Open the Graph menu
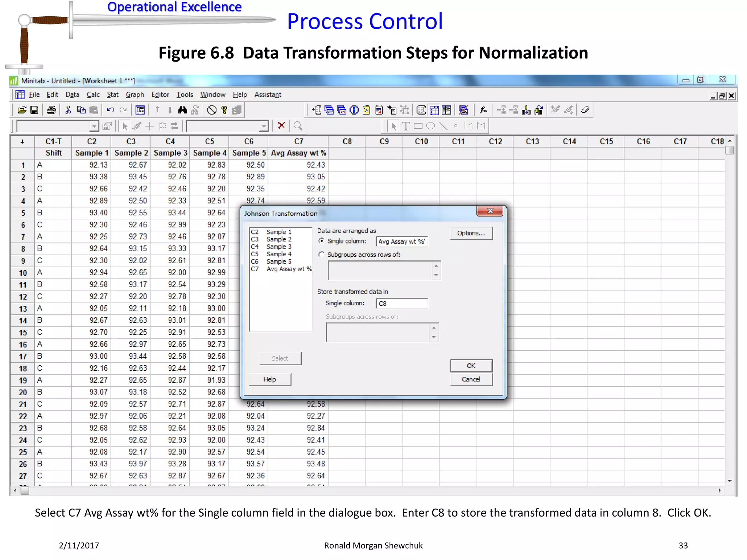Image resolution: width=747 pixels, height=560 pixels. click(x=135, y=95)
